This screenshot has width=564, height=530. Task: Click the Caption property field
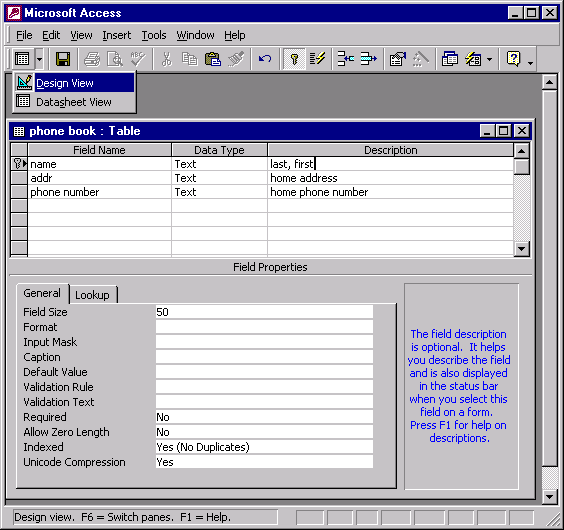tap(264, 357)
